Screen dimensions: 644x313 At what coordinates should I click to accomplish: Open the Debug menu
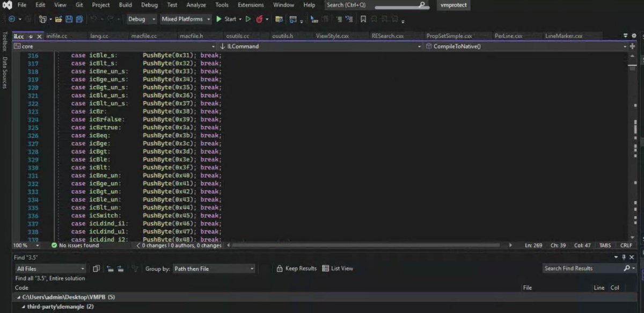coord(149,5)
